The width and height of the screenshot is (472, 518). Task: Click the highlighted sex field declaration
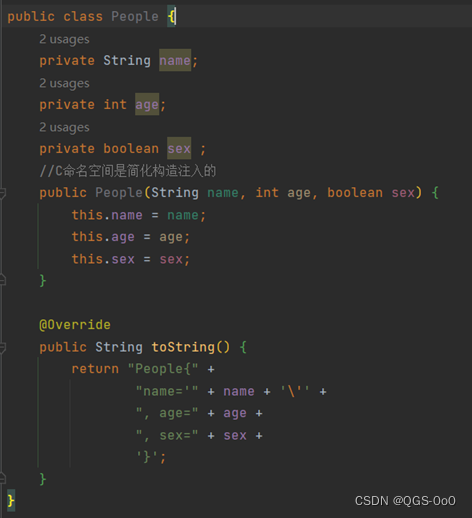click(179, 148)
